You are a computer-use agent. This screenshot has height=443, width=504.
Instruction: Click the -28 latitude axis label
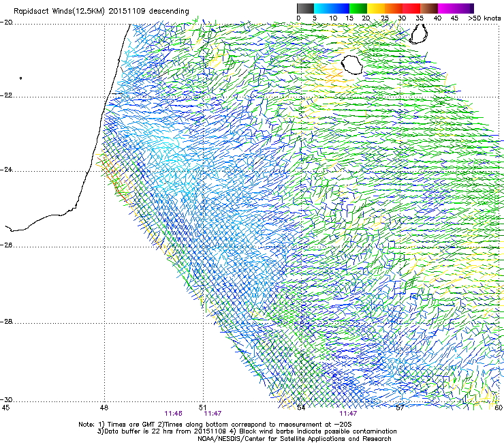(7, 322)
